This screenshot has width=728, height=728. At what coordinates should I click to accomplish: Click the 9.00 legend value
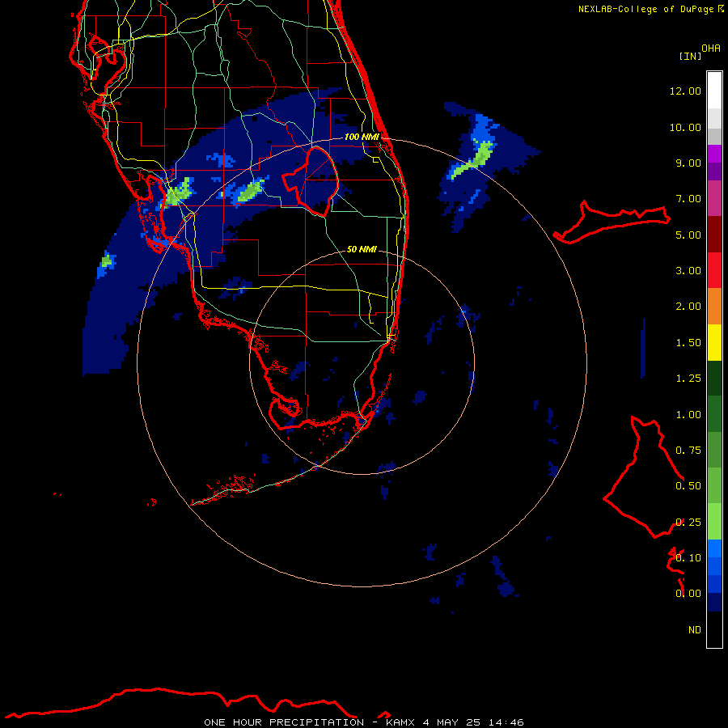click(688, 163)
